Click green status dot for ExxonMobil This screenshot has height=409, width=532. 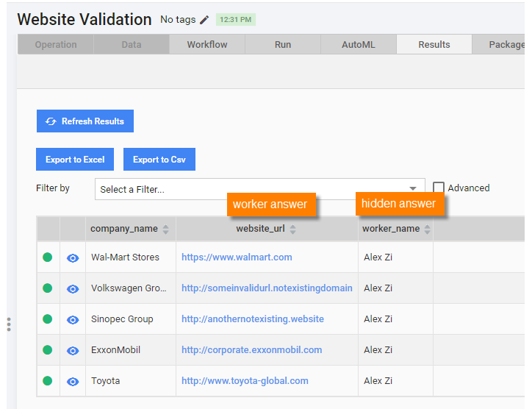click(48, 350)
